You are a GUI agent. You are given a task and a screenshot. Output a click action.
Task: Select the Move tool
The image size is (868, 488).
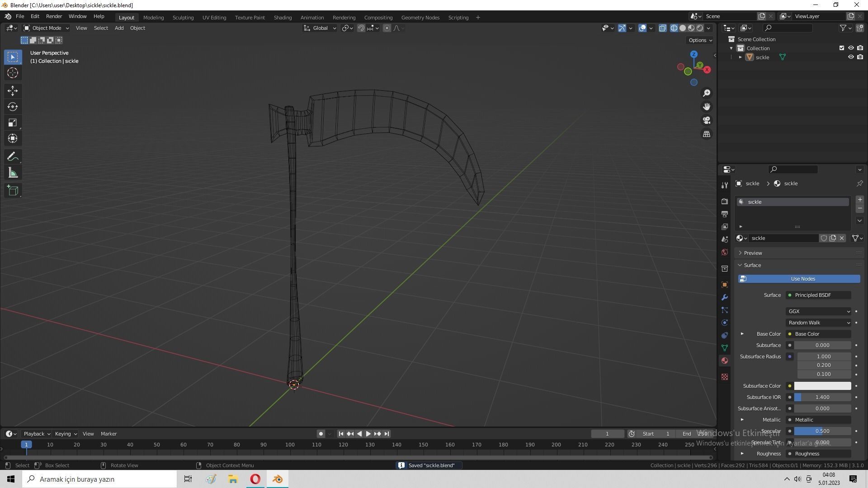coord(13,91)
